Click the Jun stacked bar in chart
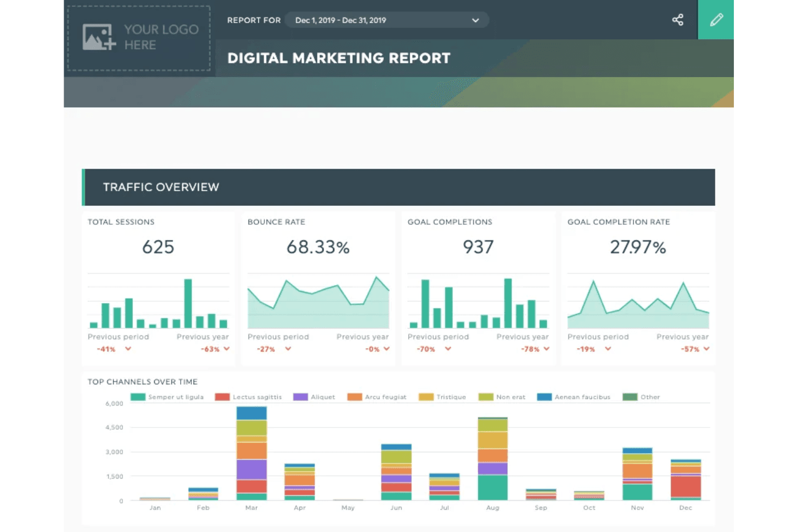 (x=396, y=472)
